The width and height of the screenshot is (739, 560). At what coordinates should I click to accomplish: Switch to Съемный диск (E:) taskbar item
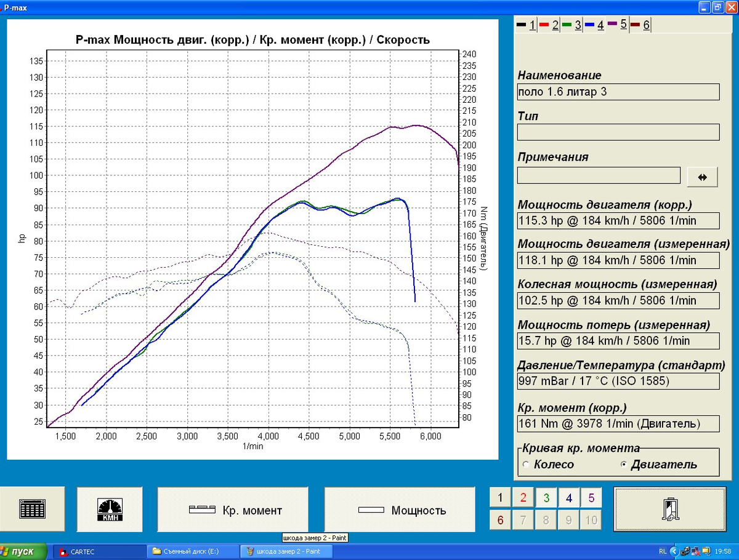192,552
